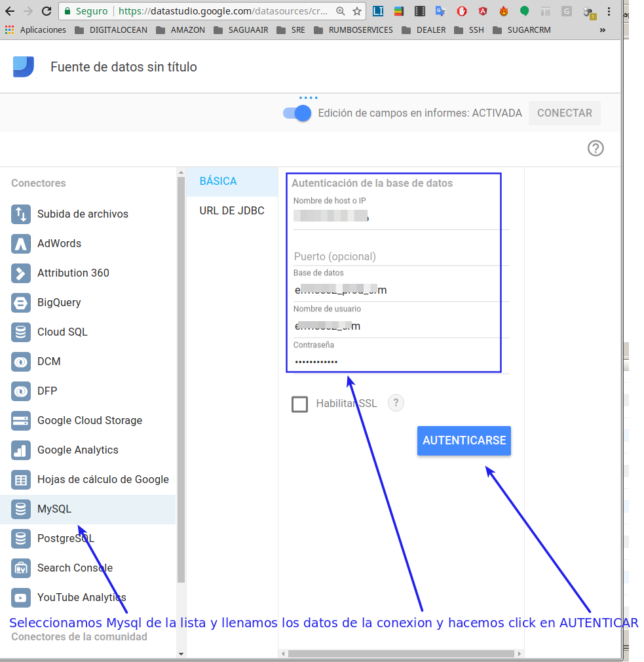Select the Cloud SQL database icon
The height and width of the screenshot is (662, 644).
tap(21, 332)
